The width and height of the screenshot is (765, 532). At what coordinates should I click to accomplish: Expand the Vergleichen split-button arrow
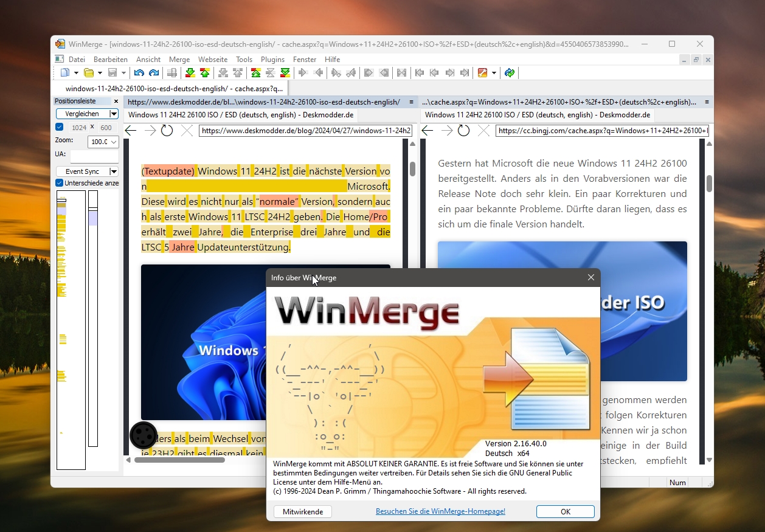pos(114,114)
